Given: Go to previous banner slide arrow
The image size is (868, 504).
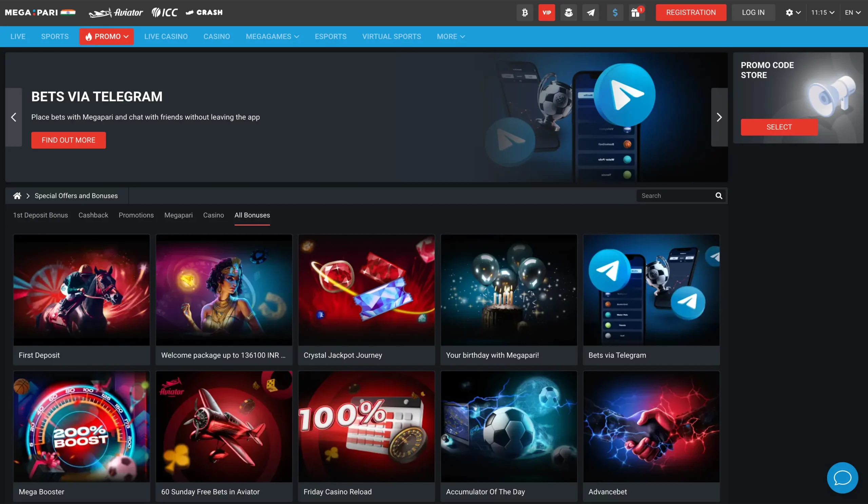Looking at the screenshot, I should click(x=14, y=117).
